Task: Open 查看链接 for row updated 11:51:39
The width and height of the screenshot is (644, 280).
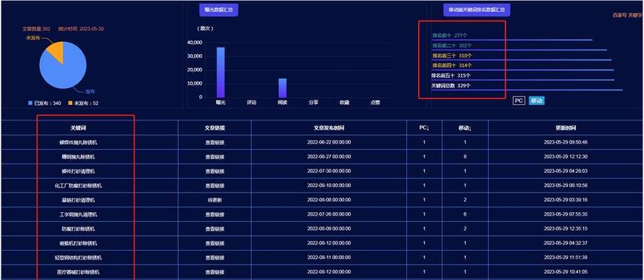Action: click(x=215, y=258)
